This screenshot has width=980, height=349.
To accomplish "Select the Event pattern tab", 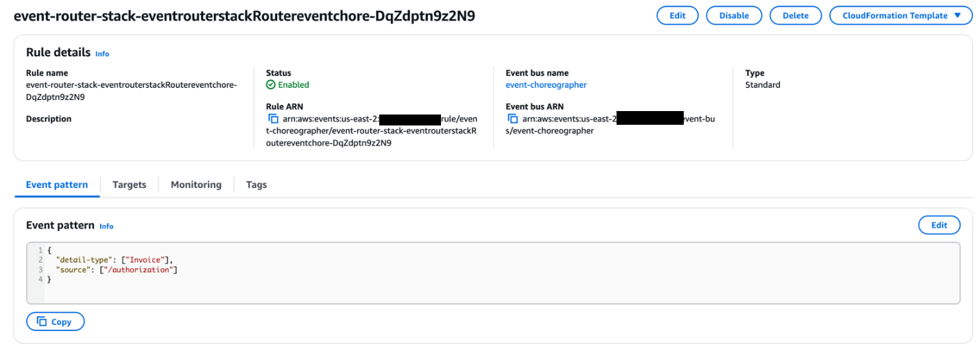I will pyautogui.click(x=57, y=184).
